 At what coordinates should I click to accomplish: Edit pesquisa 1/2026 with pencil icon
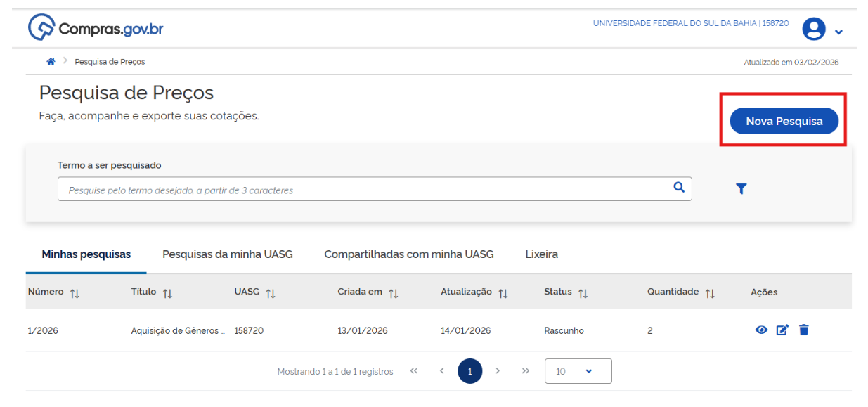[x=782, y=330]
